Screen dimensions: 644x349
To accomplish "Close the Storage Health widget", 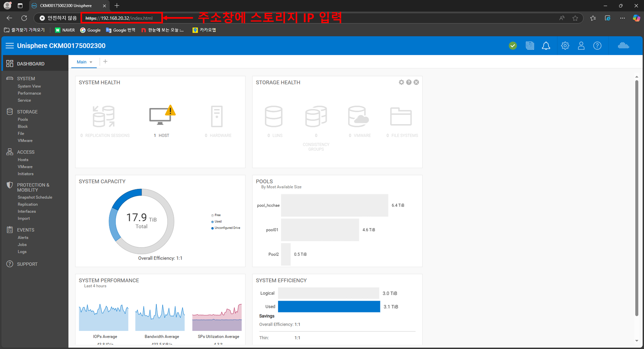I will tap(416, 82).
